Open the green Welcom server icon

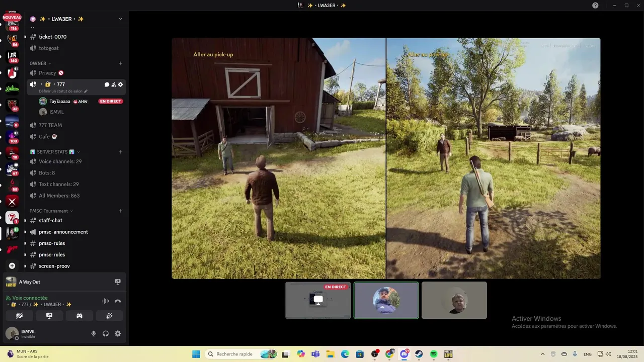pos(12,89)
